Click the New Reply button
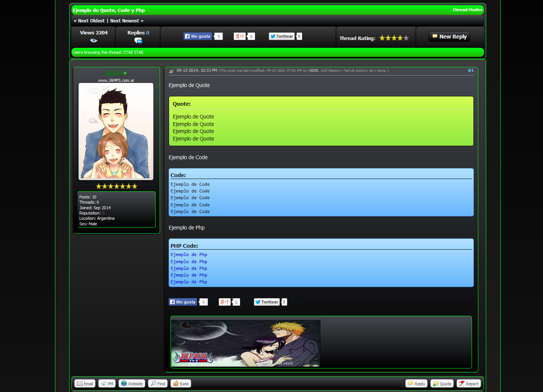The image size is (543, 392). pyautogui.click(x=449, y=37)
